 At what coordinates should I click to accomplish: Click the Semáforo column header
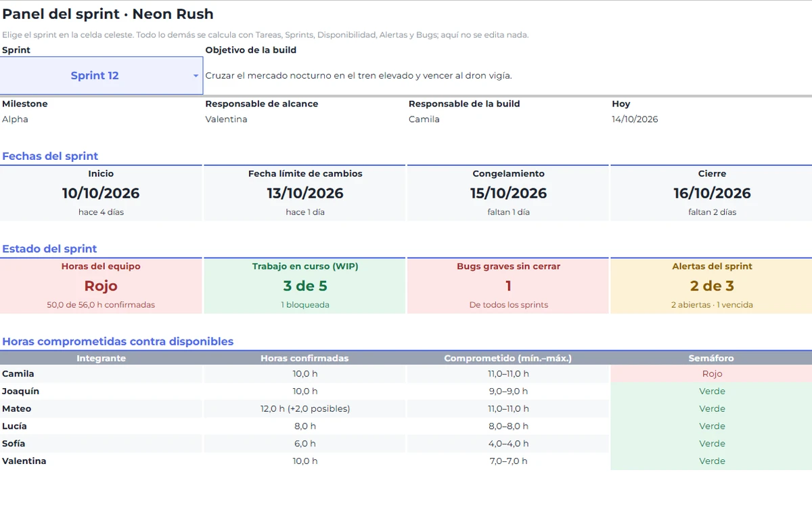coord(712,358)
